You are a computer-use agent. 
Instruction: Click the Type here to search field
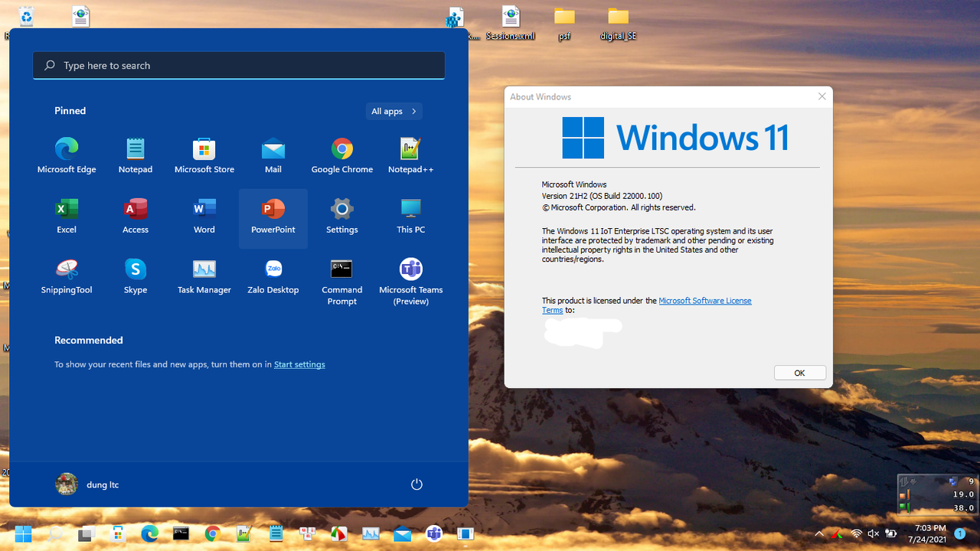[x=239, y=65]
